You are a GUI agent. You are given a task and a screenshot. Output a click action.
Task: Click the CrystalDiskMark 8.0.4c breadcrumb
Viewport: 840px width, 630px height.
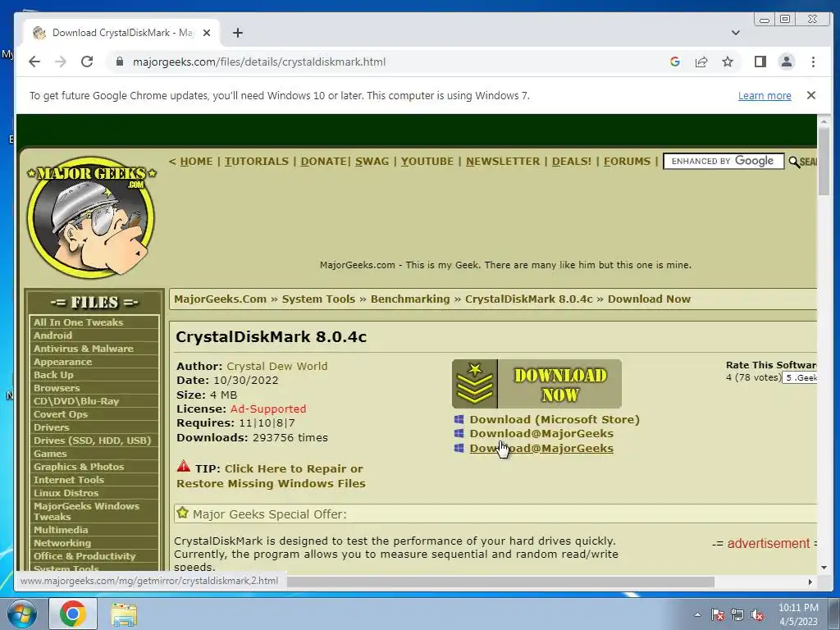pyautogui.click(x=529, y=299)
